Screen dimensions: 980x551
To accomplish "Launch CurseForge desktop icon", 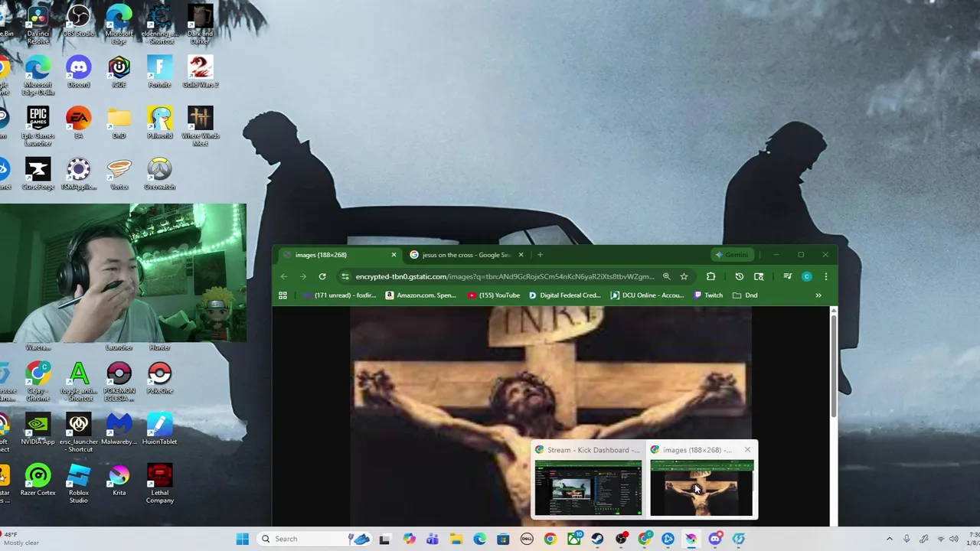I will tap(38, 174).
